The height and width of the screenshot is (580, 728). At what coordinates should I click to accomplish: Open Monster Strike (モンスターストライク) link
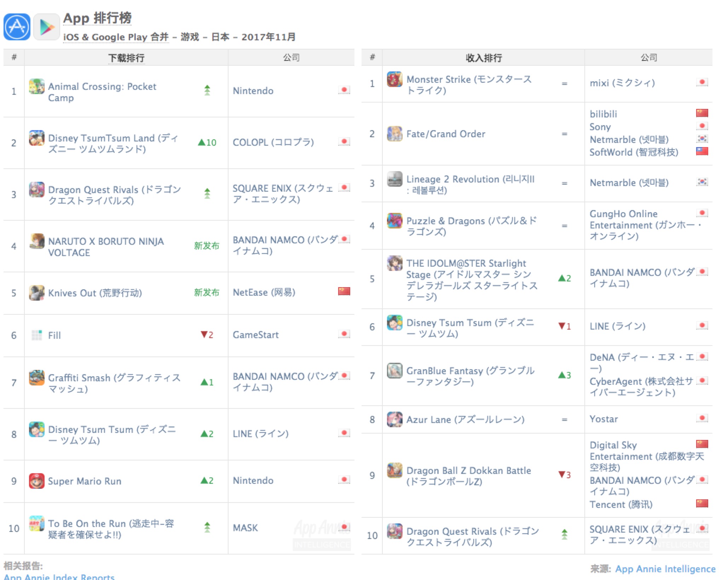[x=469, y=85]
